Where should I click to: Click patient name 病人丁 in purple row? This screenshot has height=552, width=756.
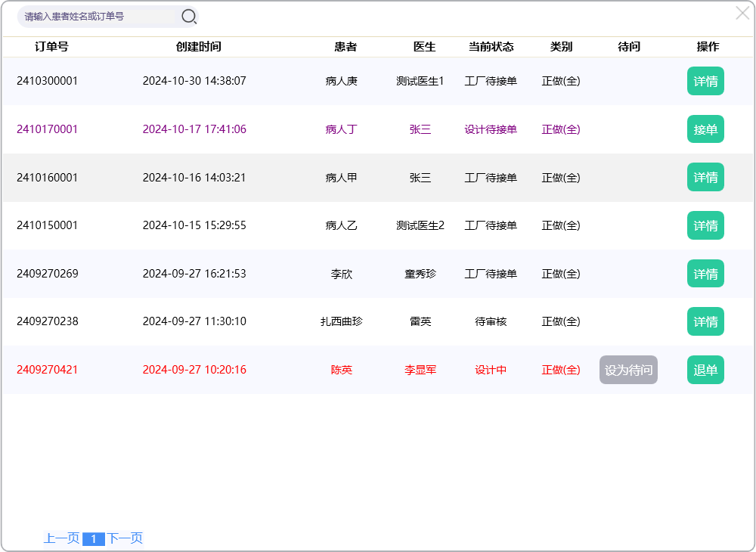tap(341, 129)
